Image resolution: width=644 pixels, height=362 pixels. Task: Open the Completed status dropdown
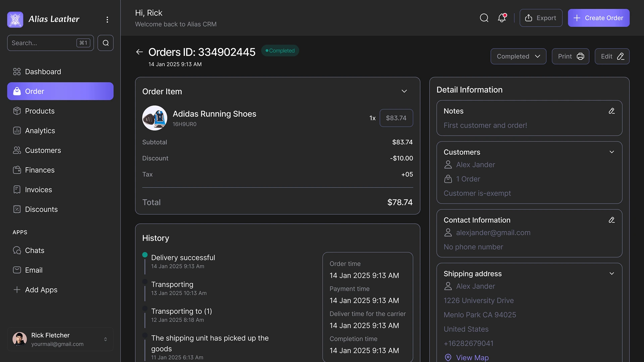[x=518, y=56]
